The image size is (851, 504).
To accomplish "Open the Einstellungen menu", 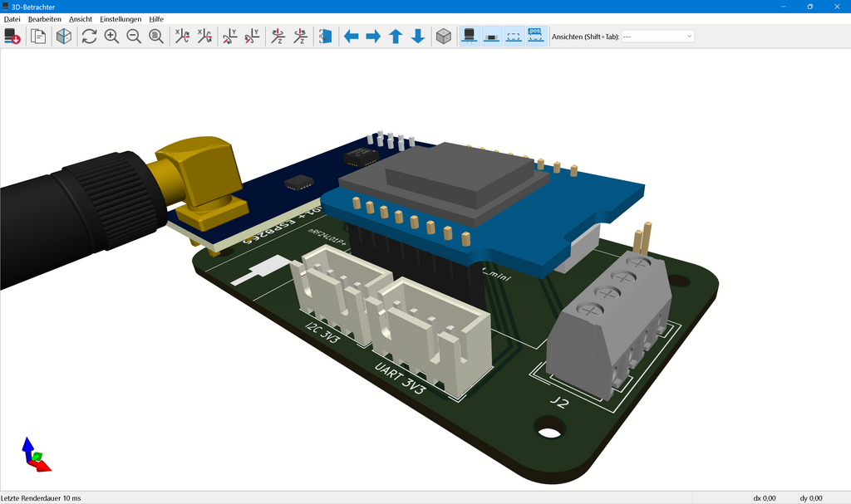I will pos(121,18).
